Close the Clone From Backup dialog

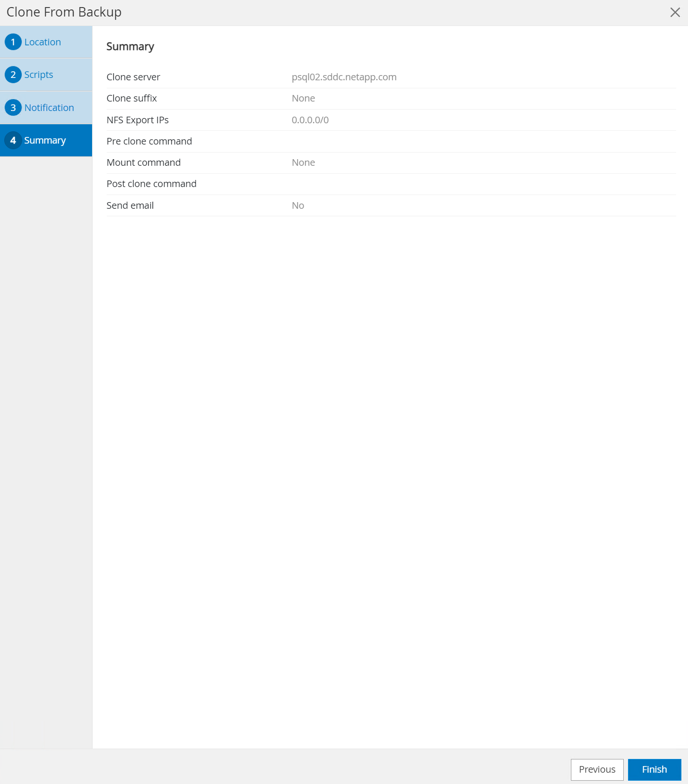point(675,12)
